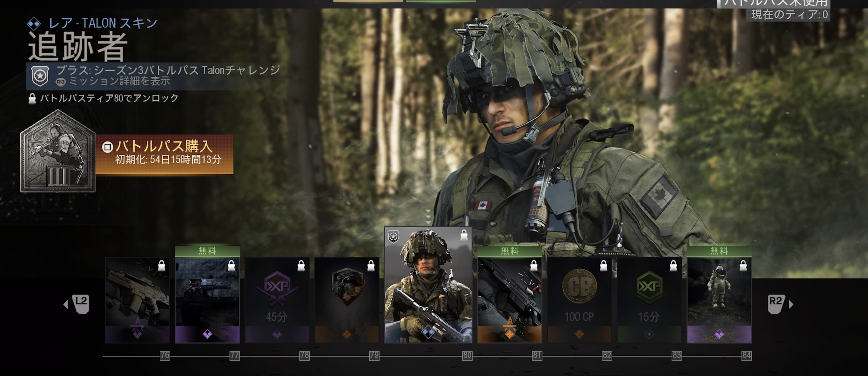This screenshot has width=868, height=376.
Task: Click the blue rarity diamond on TALON card
Action: click(x=428, y=332)
